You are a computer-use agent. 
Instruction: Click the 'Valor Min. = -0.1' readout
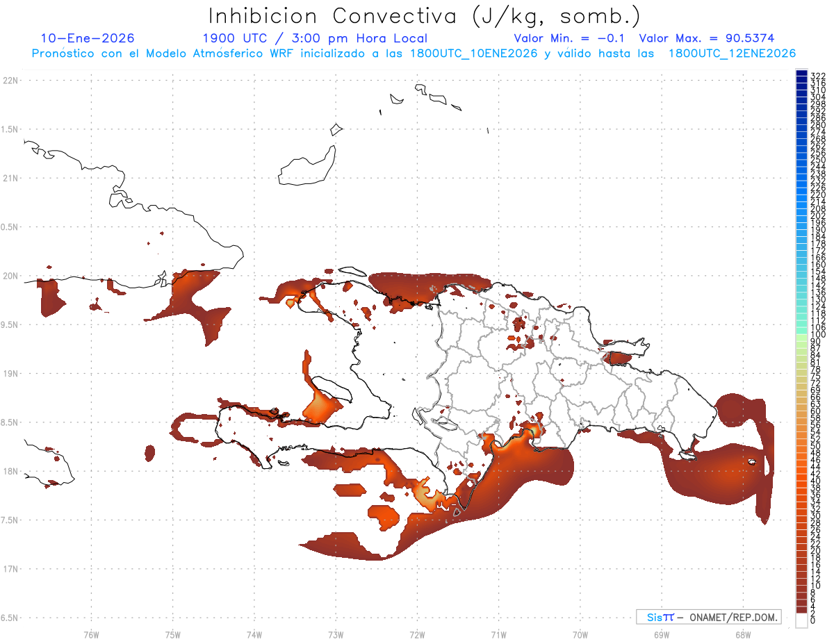point(570,38)
